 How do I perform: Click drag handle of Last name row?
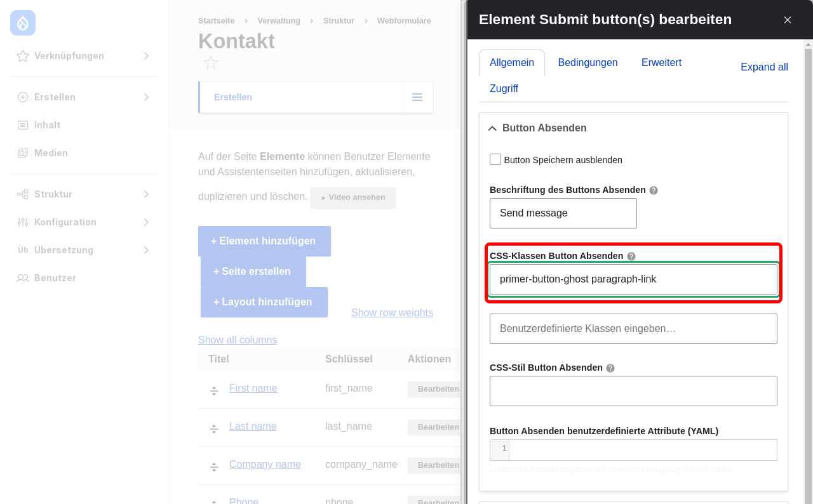point(214,428)
